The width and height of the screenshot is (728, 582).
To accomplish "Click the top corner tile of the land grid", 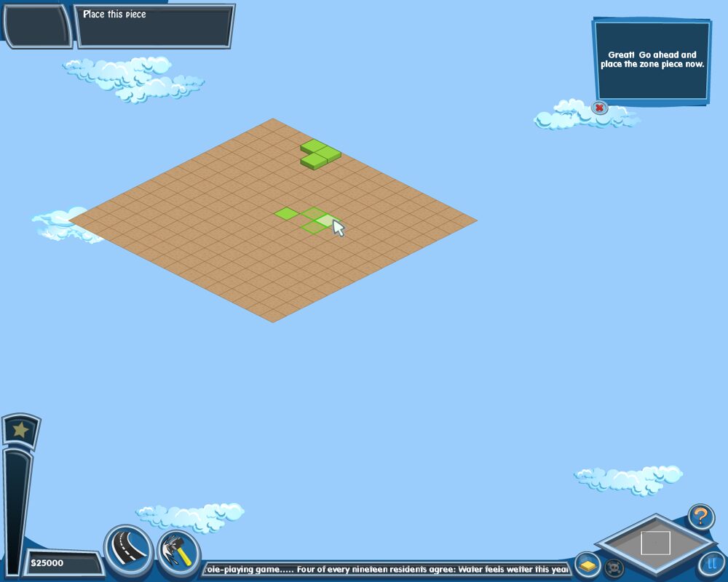I will 273,124.
